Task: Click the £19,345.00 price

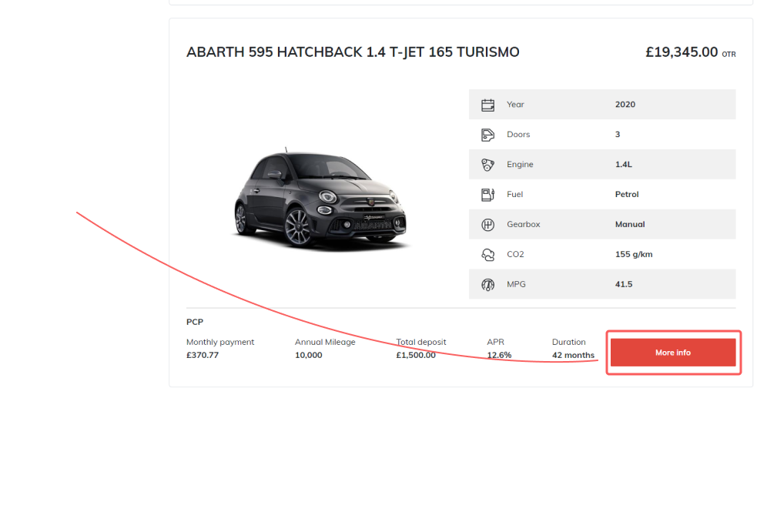Action: pos(682,52)
